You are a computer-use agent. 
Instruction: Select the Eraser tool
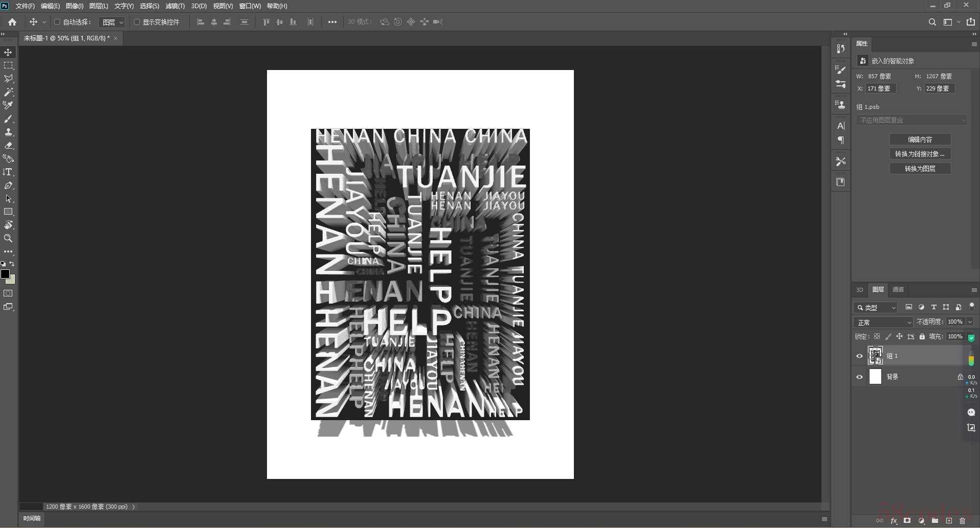[8, 146]
